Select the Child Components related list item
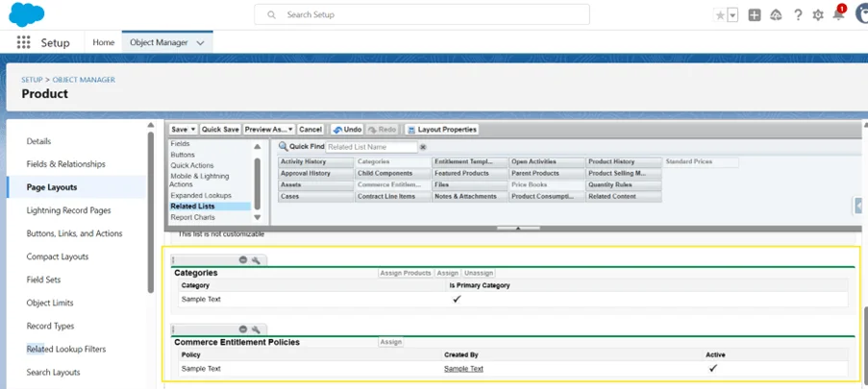This screenshot has height=389, width=868. coord(392,173)
